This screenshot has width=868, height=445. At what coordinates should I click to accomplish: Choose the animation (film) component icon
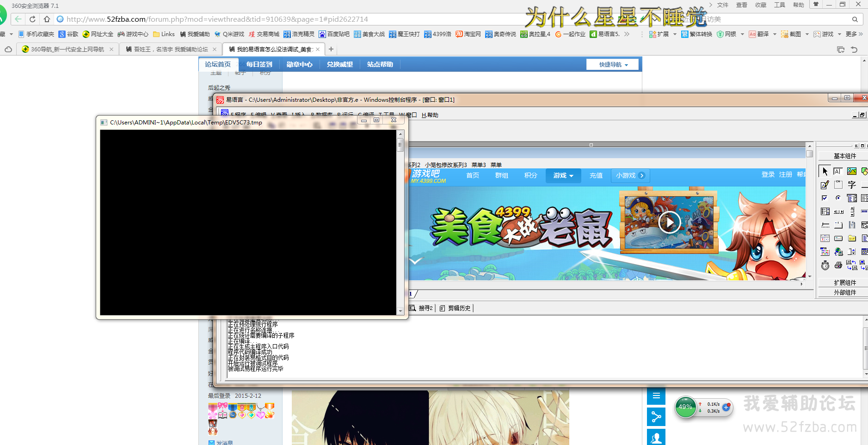[852, 225]
